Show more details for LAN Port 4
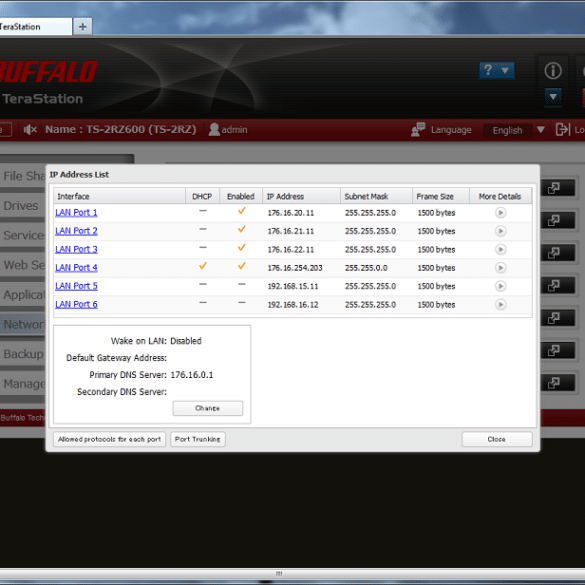Screen dimensions: 585x585 pos(500,268)
